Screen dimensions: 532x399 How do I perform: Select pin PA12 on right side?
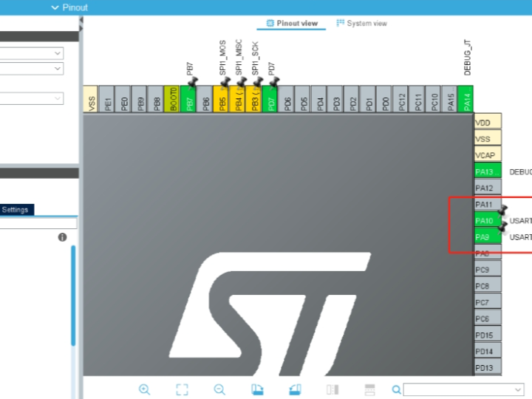pyautogui.click(x=488, y=188)
